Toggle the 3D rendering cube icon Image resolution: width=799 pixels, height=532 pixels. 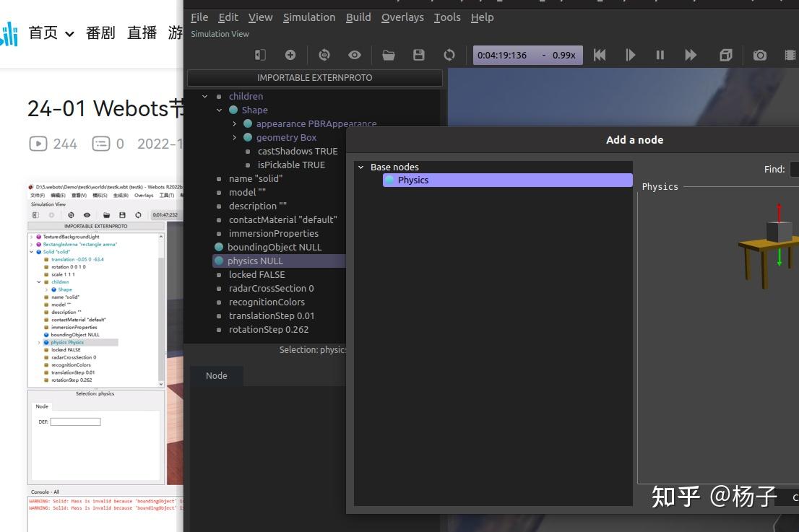coord(725,55)
